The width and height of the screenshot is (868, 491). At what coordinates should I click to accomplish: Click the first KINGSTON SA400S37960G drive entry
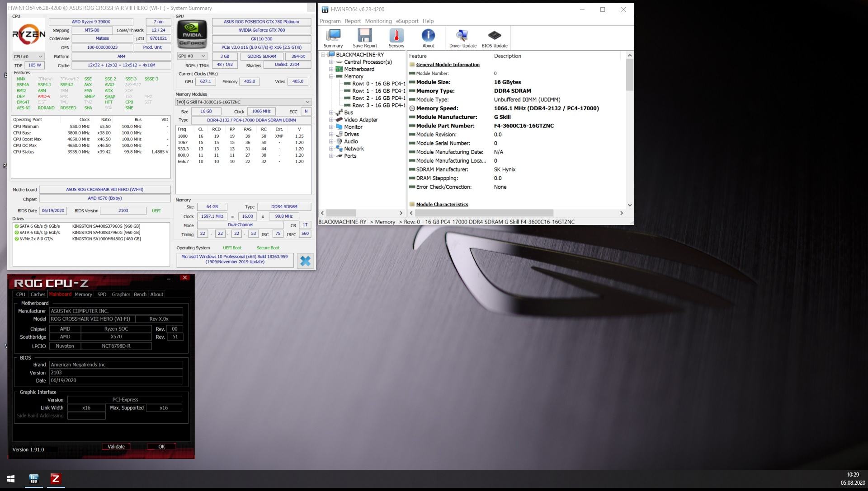(x=91, y=226)
